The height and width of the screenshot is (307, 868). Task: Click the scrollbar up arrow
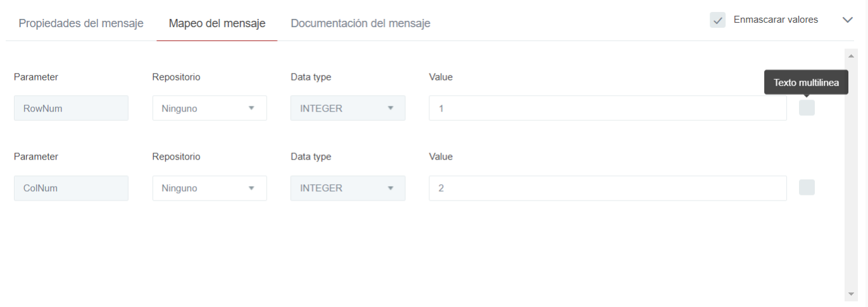(x=850, y=56)
